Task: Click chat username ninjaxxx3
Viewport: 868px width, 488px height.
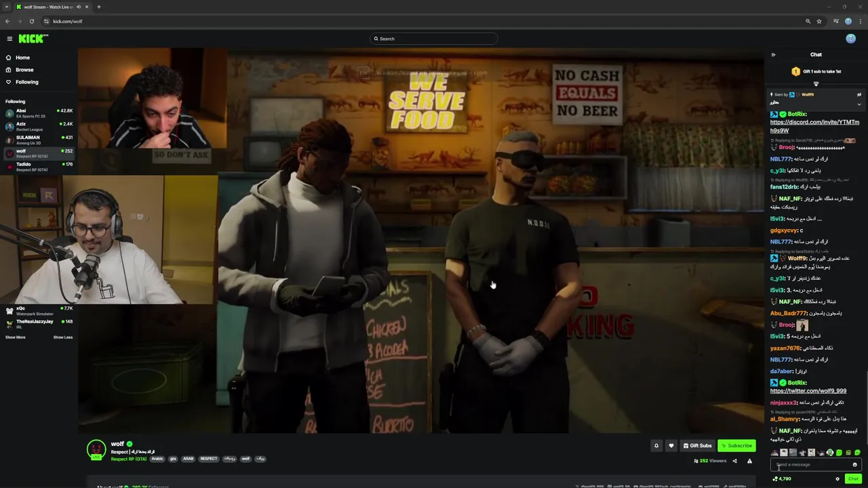Action: (784, 403)
